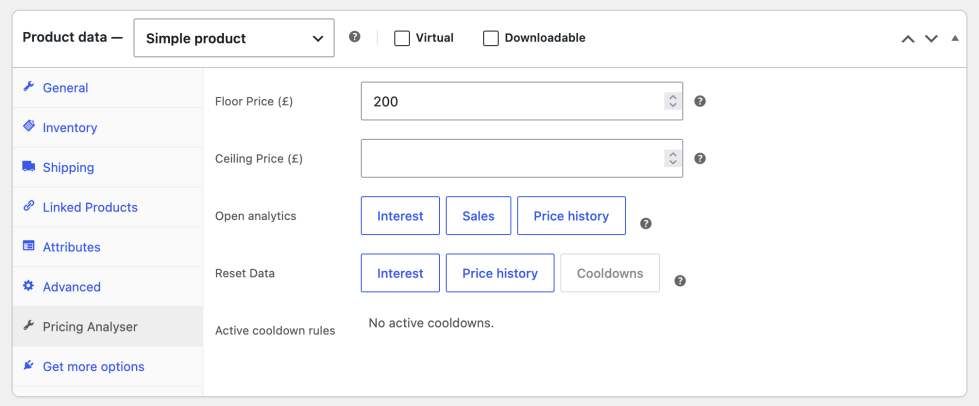The width and height of the screenshot is (979, 406).
Task: Click the wrench icon next to General
Action: (x=28, y=87)
